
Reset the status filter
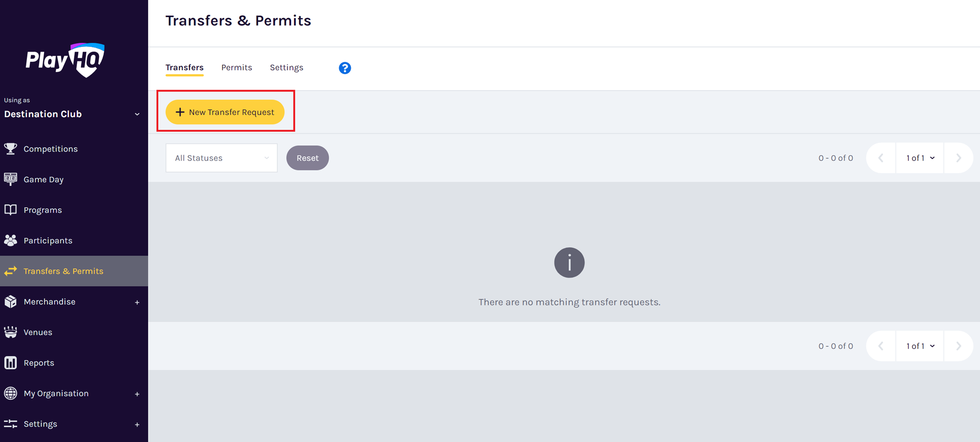point(308,158)
